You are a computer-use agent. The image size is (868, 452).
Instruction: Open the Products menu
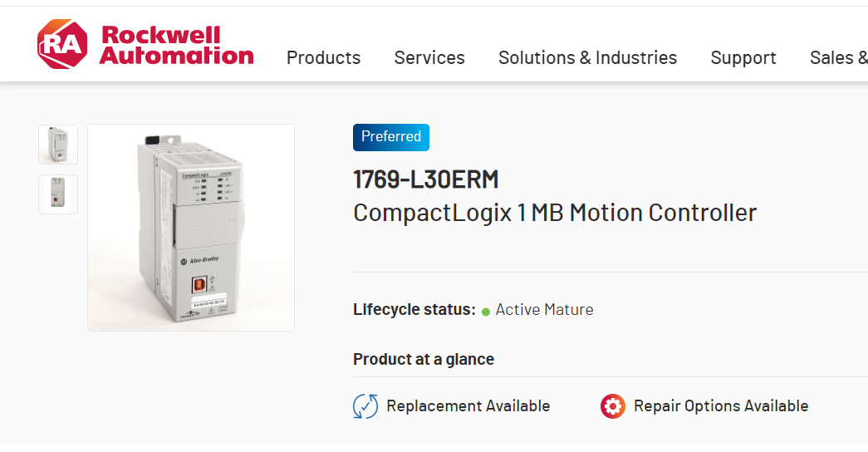pos(323,57)
